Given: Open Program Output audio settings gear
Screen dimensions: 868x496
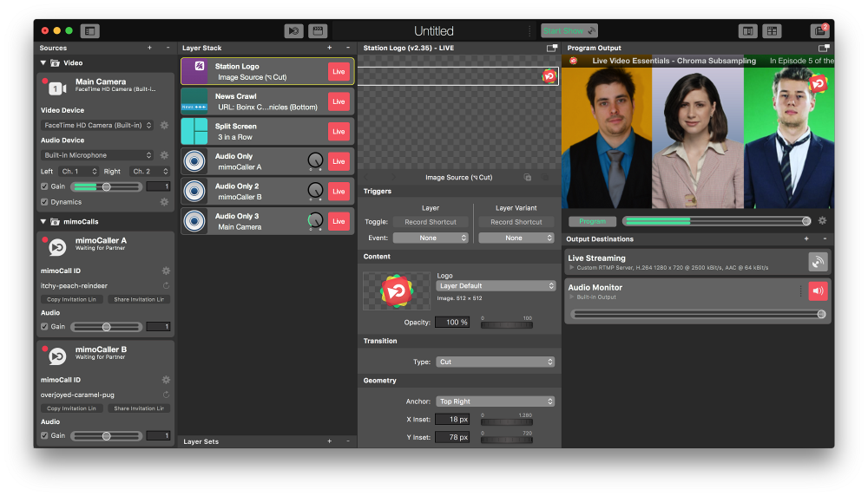Looking at the screenshot, I should (823, 220).
